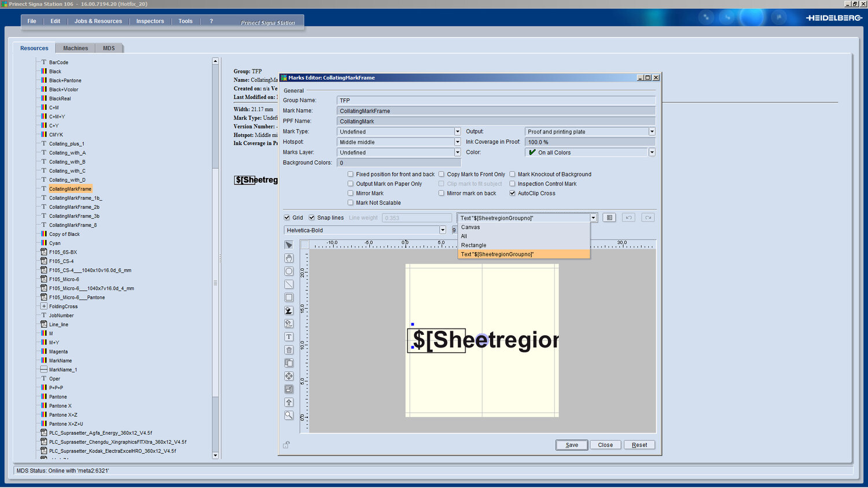Image resolution: width=868 pixels, height=488 pixels.
Task: Click the T icon beside BarCode
Action: 43,62
